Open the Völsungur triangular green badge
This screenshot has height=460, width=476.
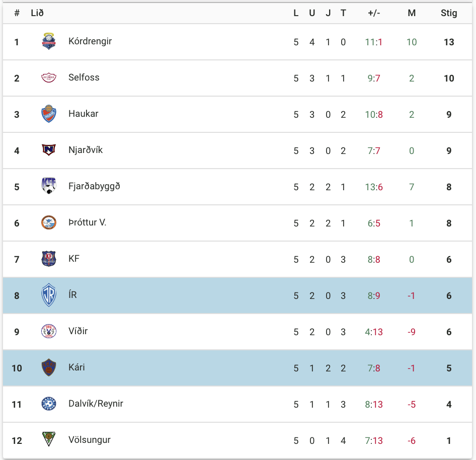point(49,439)
